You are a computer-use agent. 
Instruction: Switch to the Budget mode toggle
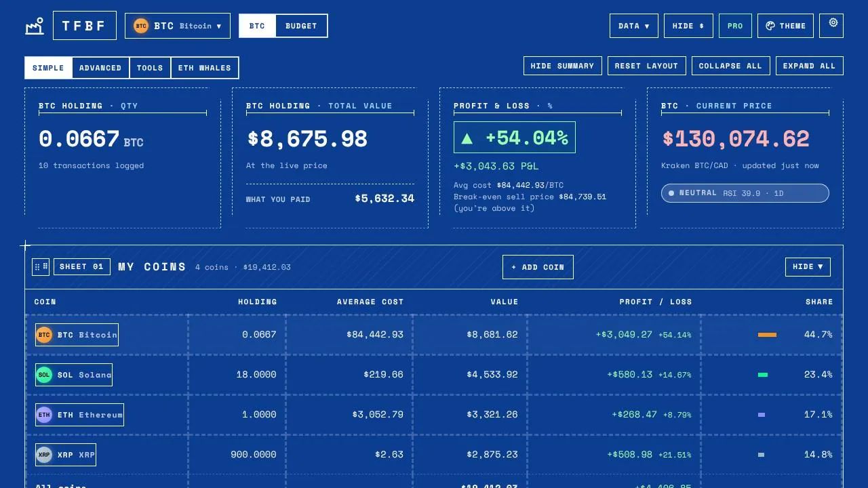[301, 26]
